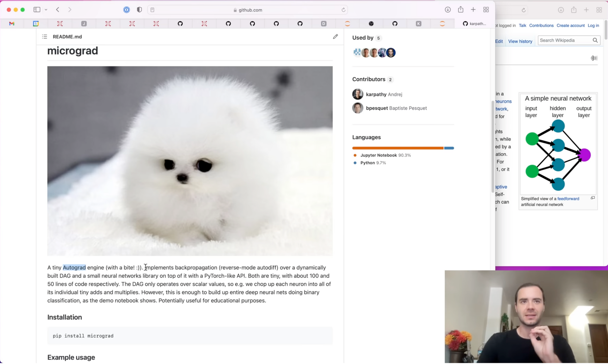This screenshot has height=364, width=608.
Task: Click the privacy shield icon
Action: 139,10
